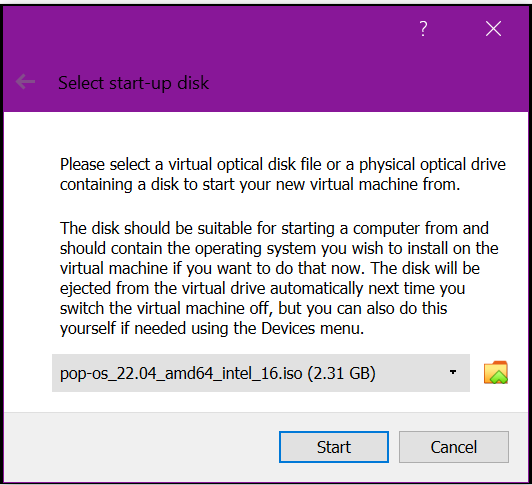Image resolution: width=532 pixels, height=485 pixels.
Task: Click 'ejected from the virtual drive' text line
Action: click(262, 288)
